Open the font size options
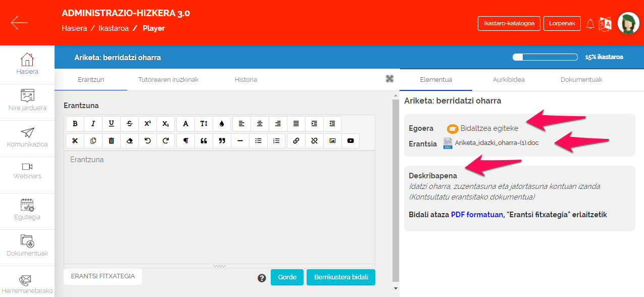Screen dimensions: 644x297 204,124
